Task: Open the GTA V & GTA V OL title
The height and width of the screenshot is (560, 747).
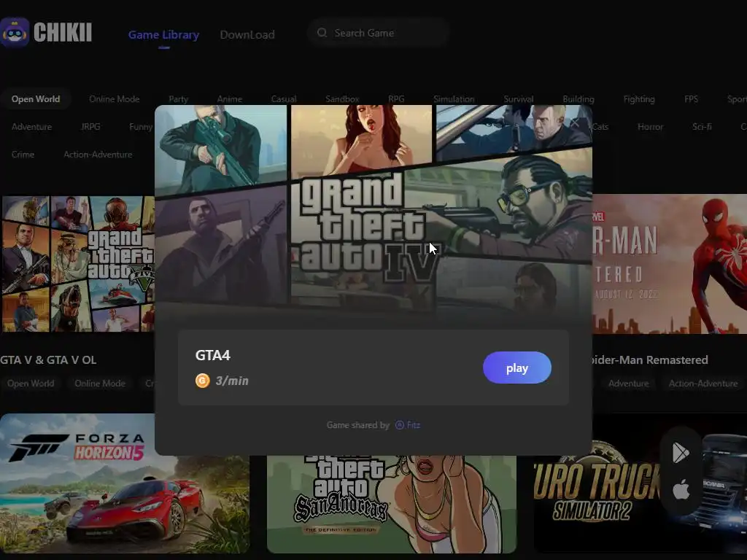Action: point(48,360)
